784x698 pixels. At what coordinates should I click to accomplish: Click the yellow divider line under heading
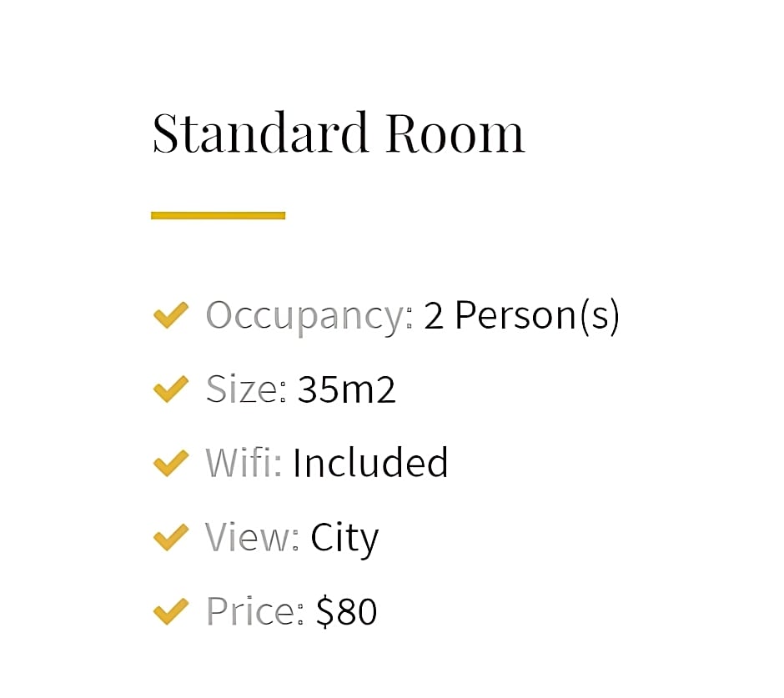click(218, 215)
